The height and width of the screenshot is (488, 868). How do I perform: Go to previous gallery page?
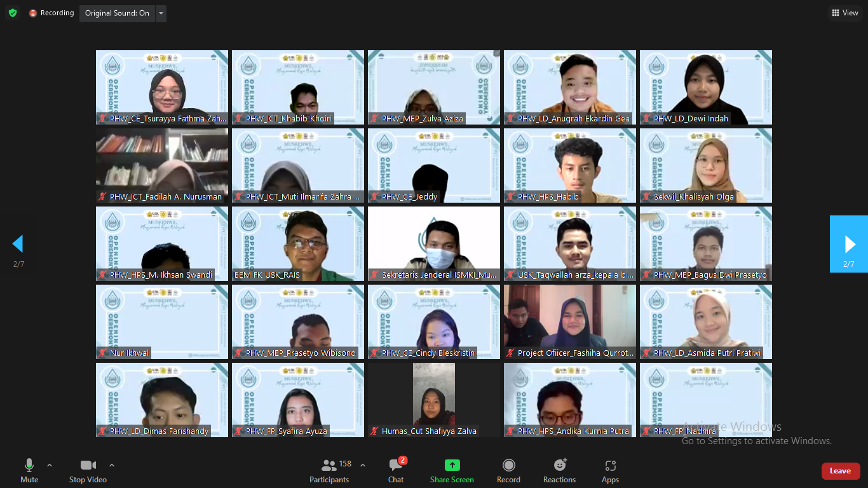pos(18,244)
